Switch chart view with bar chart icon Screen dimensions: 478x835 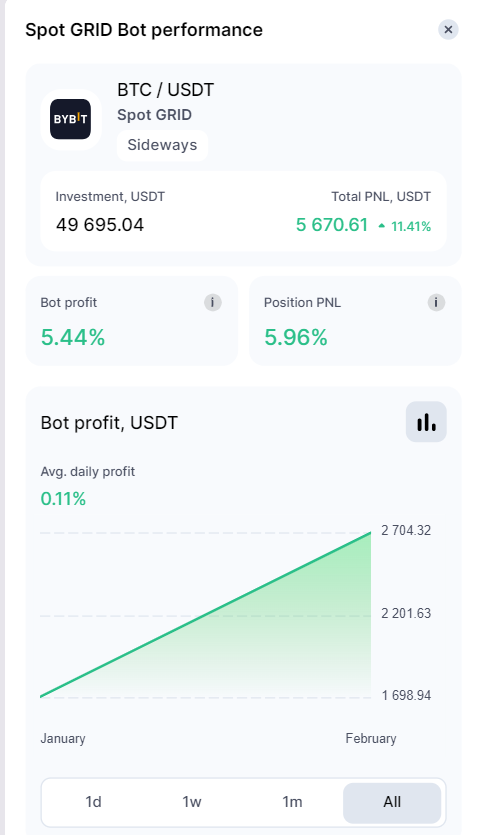point(426,422)
